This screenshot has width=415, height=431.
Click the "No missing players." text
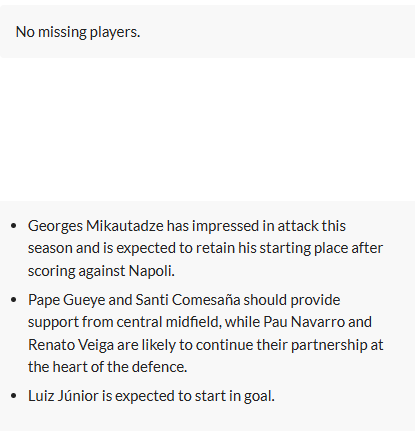[x=78, y=32]
